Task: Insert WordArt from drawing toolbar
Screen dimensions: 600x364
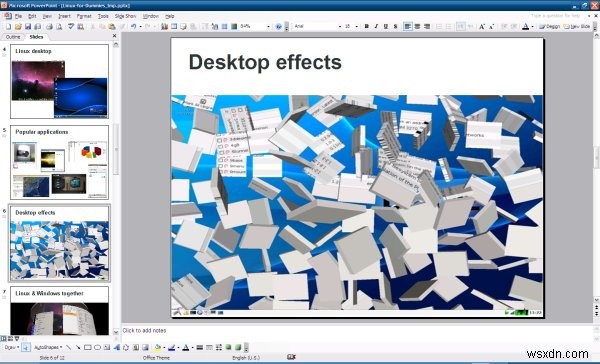Action: point(116,347)
